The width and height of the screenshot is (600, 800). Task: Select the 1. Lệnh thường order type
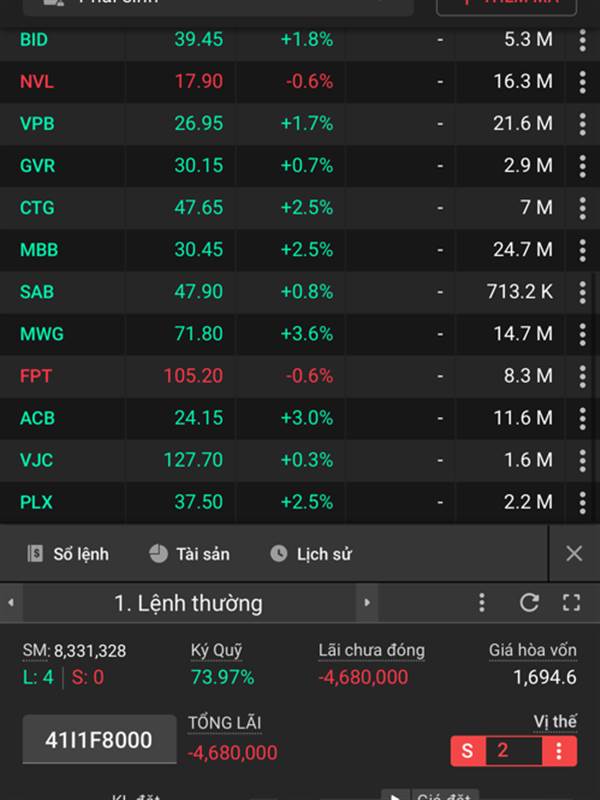point(188,603)
